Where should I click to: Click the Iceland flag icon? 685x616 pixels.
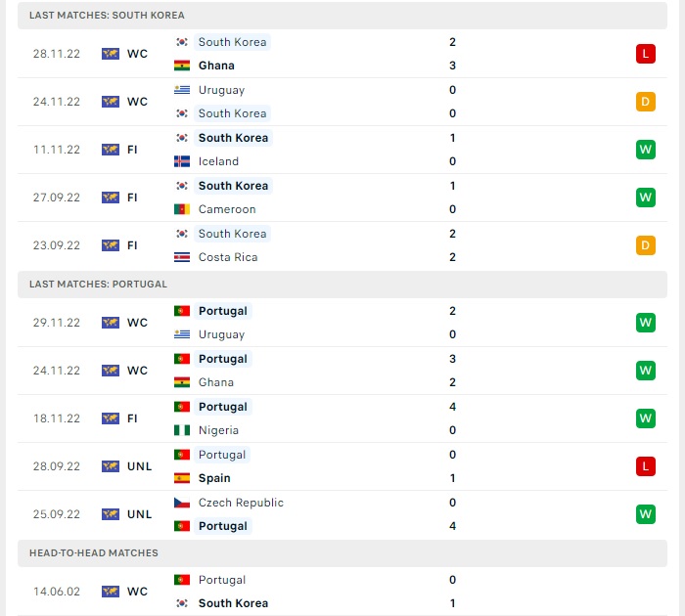coord(182,161)
